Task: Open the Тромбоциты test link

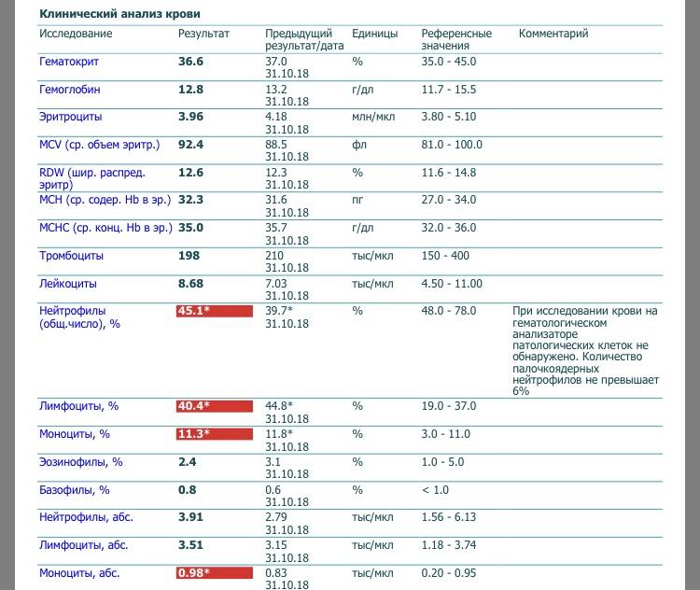Action: click(71, 256)
